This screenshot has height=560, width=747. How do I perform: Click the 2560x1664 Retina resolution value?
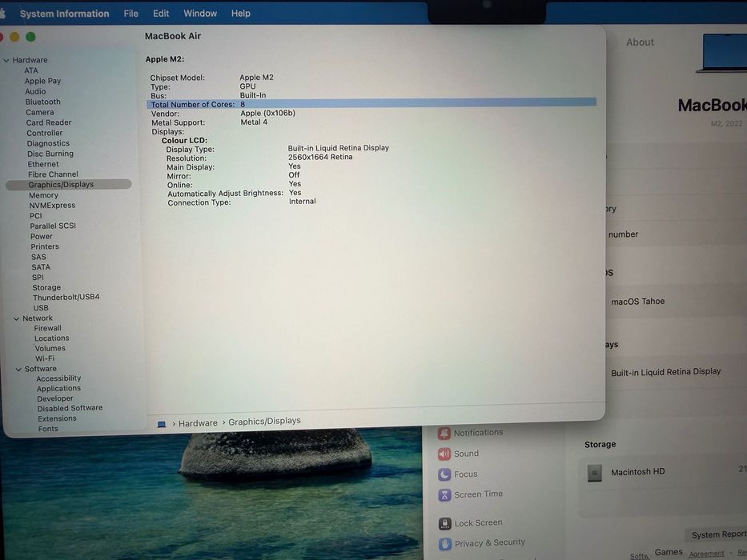coord(320,157)
